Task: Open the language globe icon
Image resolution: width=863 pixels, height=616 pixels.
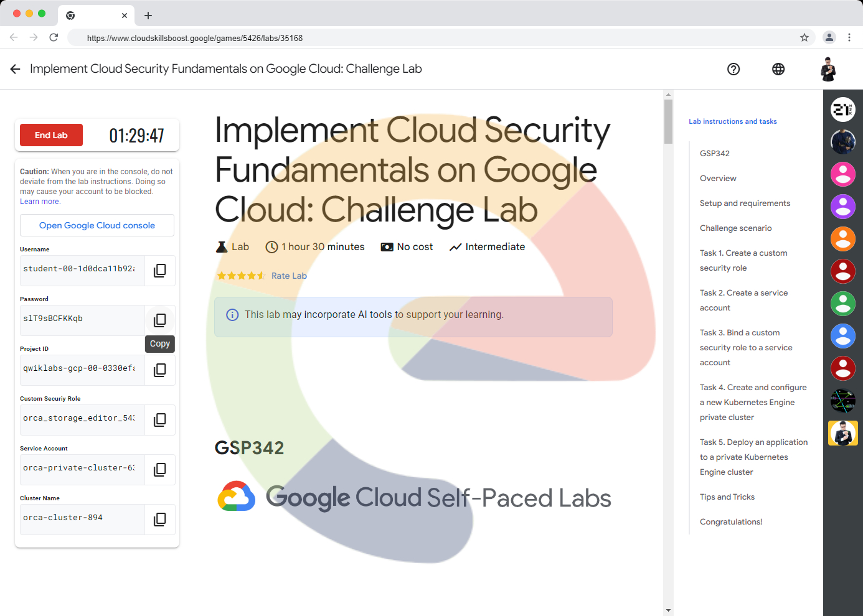Action: (x=778, y=69)
